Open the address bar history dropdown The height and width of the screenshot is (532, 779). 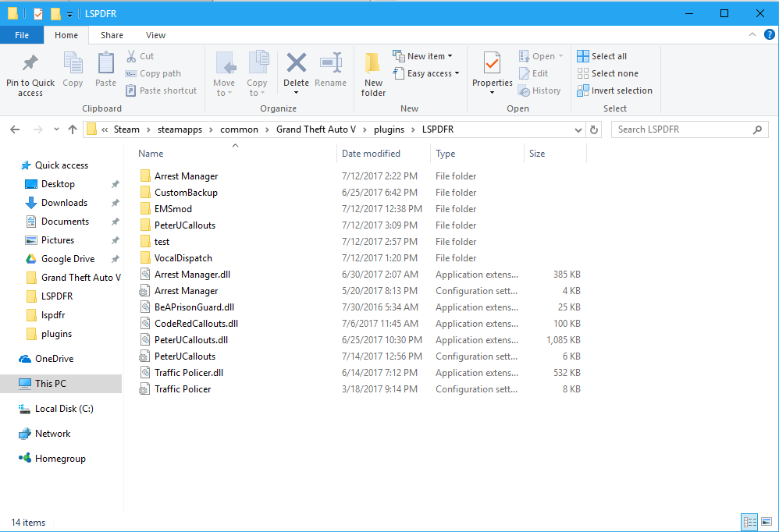coord(578,130)
